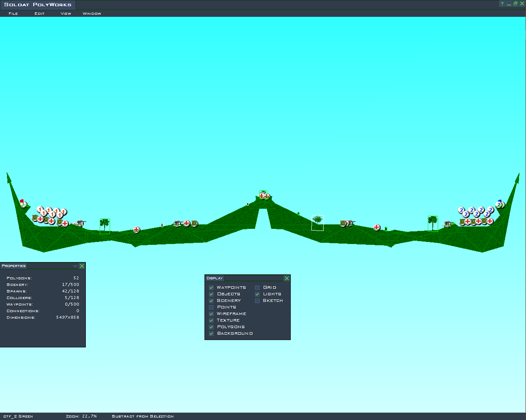Select the palm tree scenery near the blue base

tap(433, 224)
